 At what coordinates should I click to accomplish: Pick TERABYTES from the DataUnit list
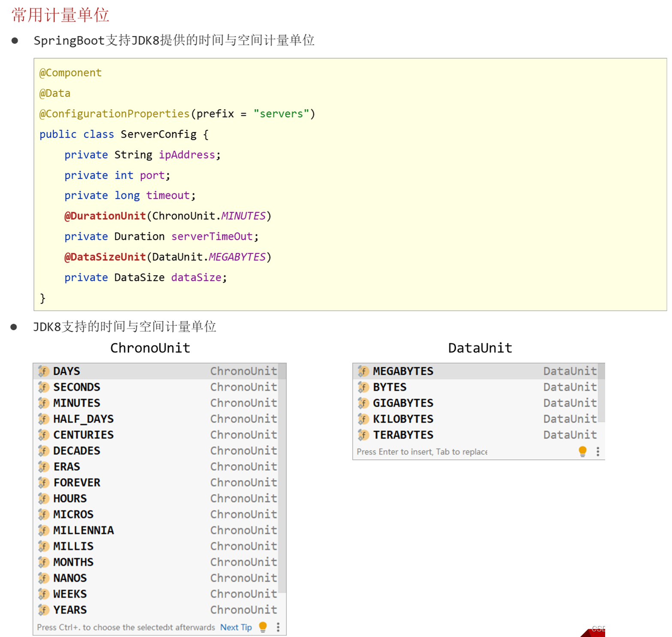(x=476, y=434)
